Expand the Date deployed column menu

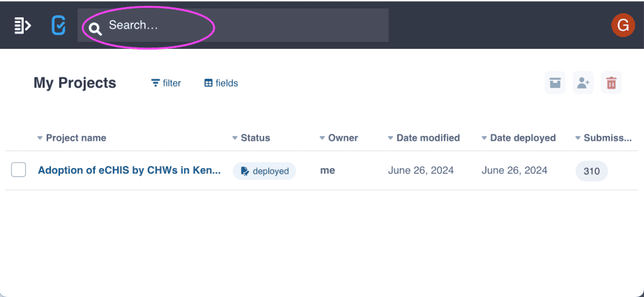[x=484, y=138]
